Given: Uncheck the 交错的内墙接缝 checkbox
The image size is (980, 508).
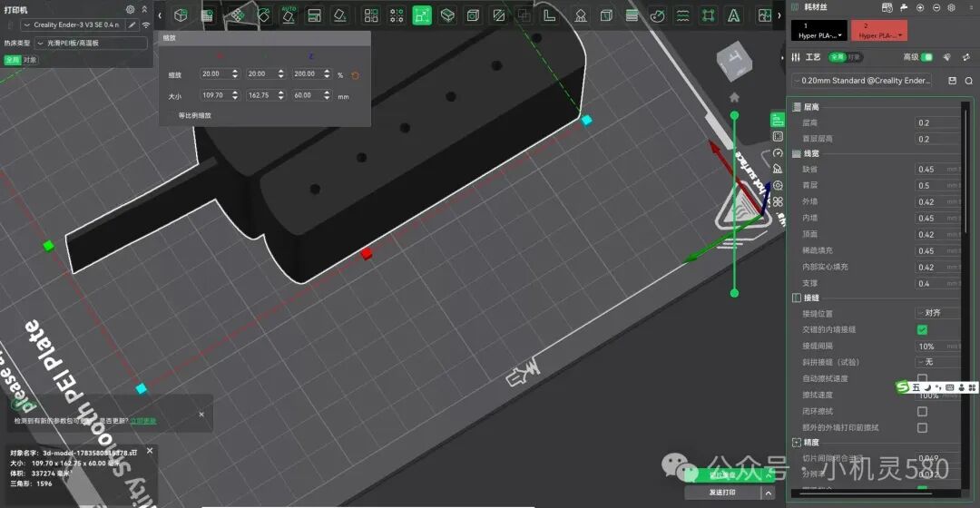Looking at the screenshot, I should pyautogui.click(x=922, y=329).
